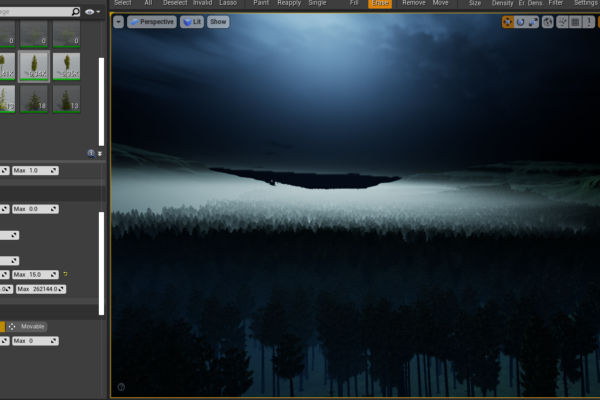
Task: Click the Select tool in foliage toolbar
Action: (x=122, y=3)
